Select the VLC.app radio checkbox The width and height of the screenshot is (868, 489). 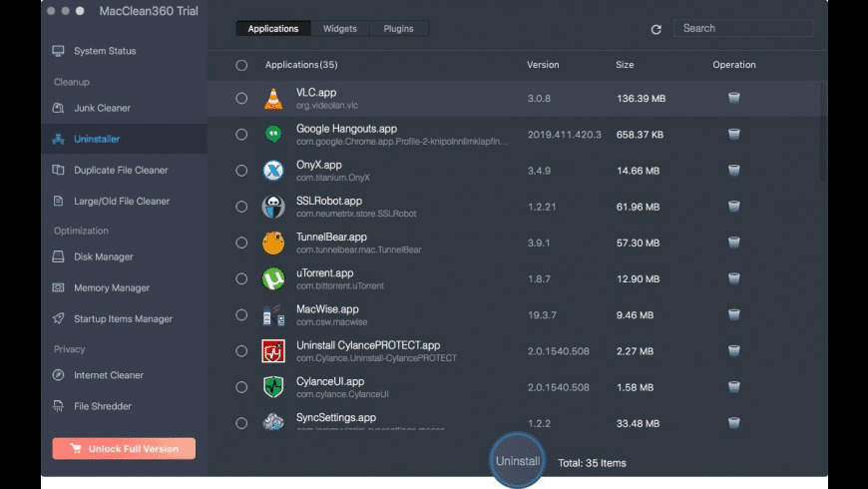point(241,98)
